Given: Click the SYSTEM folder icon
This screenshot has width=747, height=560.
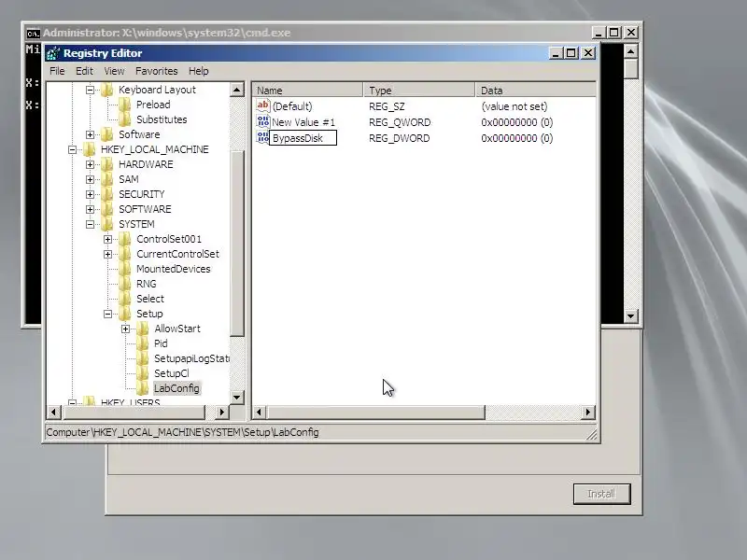Looking at the screenshot, I should (107, 224).
